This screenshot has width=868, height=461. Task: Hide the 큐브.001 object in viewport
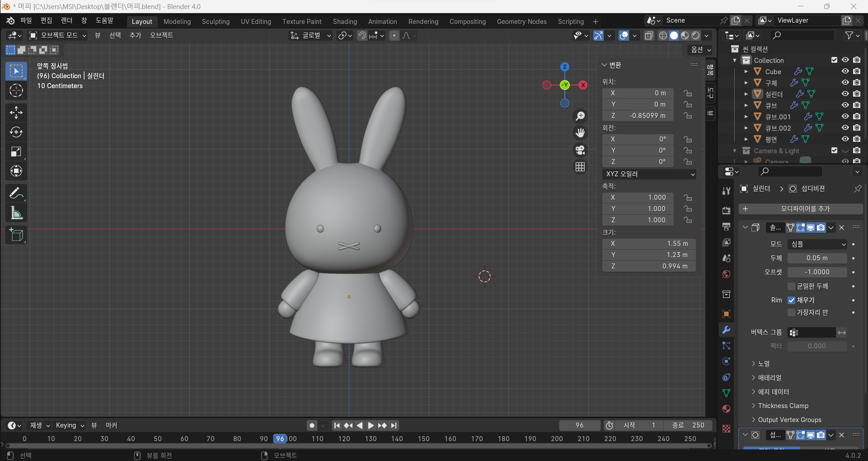(x=845, y=117)
